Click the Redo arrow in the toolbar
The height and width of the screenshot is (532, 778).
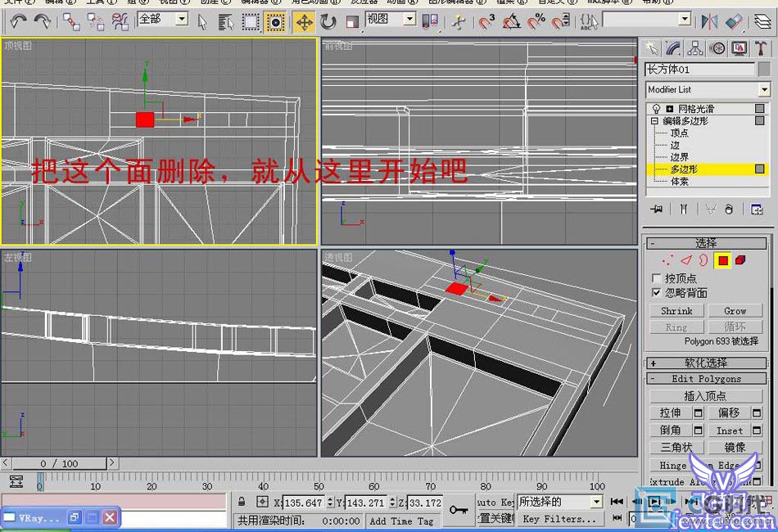[x=43, y=21]
